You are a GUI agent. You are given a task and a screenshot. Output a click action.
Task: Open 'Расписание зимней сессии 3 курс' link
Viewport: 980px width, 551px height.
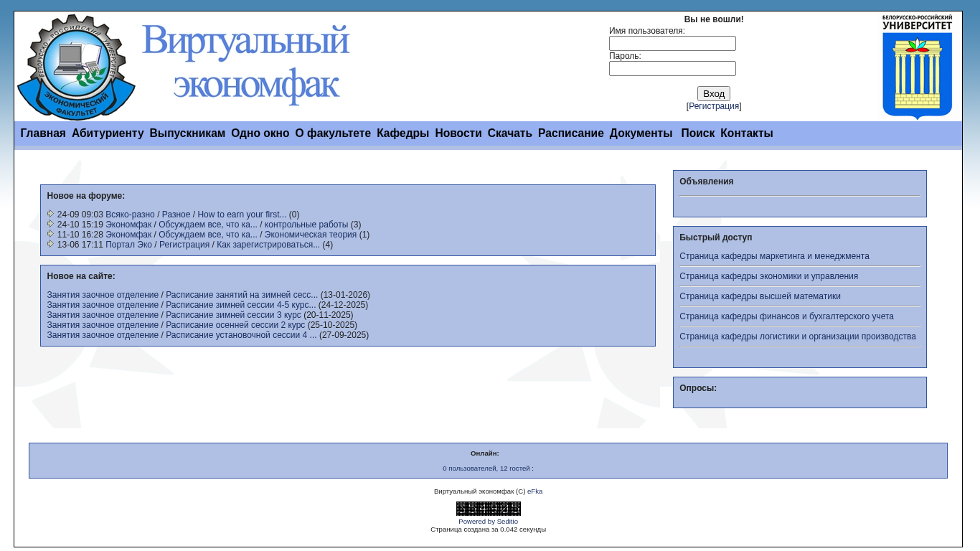click(x=234, y=315)
